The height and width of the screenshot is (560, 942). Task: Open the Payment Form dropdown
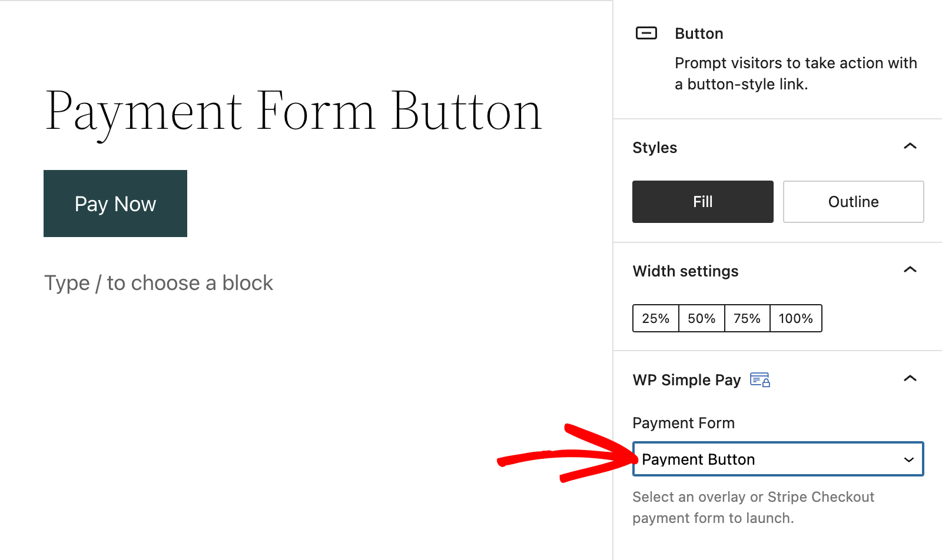tap(778, 459)
